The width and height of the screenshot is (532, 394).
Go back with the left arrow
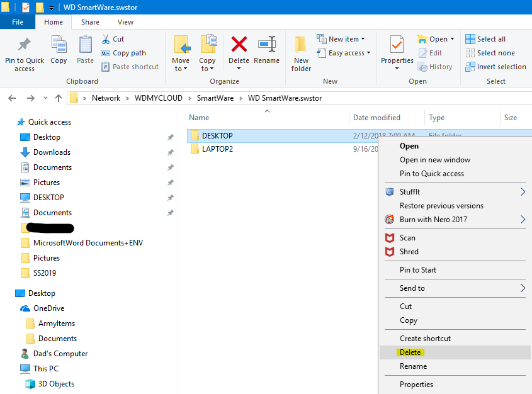coord(12,98)
